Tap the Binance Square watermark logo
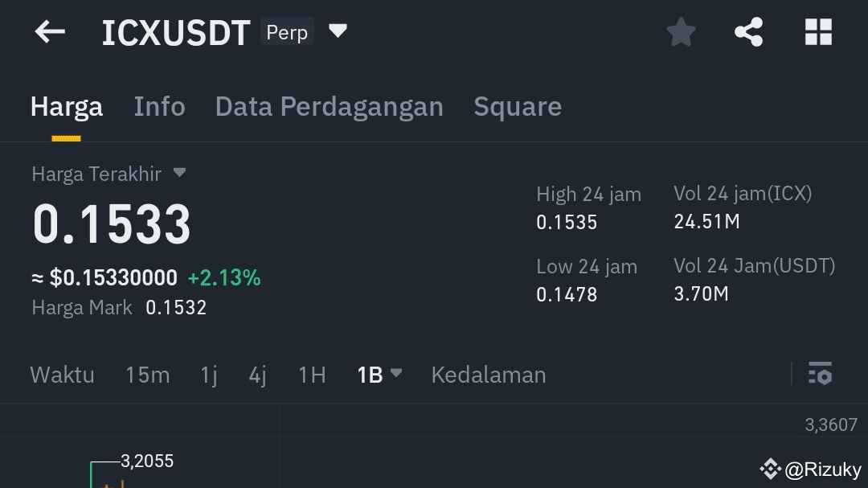 (770, 469)
